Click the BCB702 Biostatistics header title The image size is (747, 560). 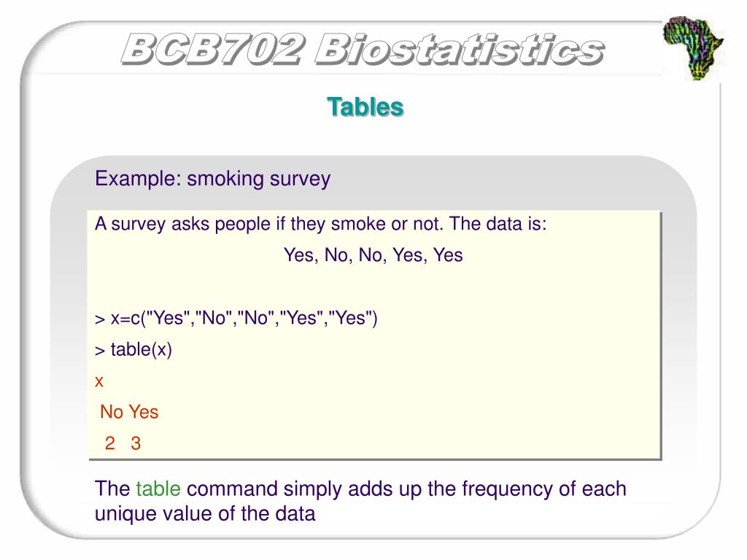363,50
